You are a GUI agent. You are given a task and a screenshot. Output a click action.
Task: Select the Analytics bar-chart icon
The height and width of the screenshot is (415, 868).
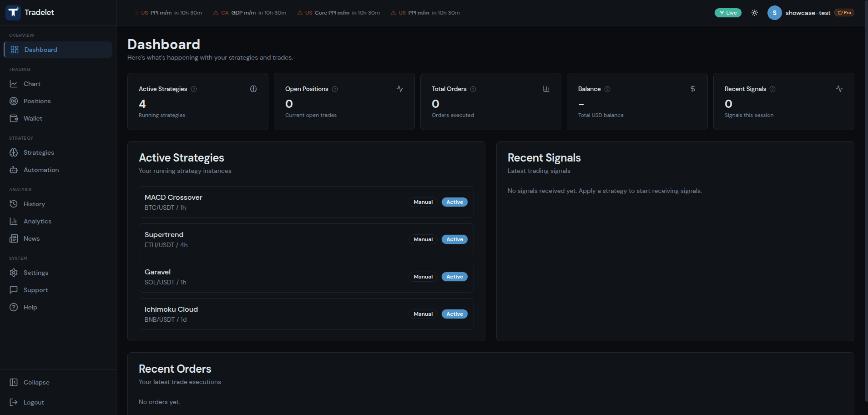(x=14, y=221)
